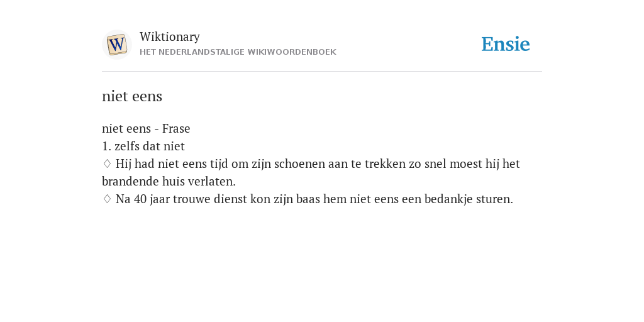Click the Wiktionary W tile logo
The image size is (644, 322).
click(x=116, y=45)
